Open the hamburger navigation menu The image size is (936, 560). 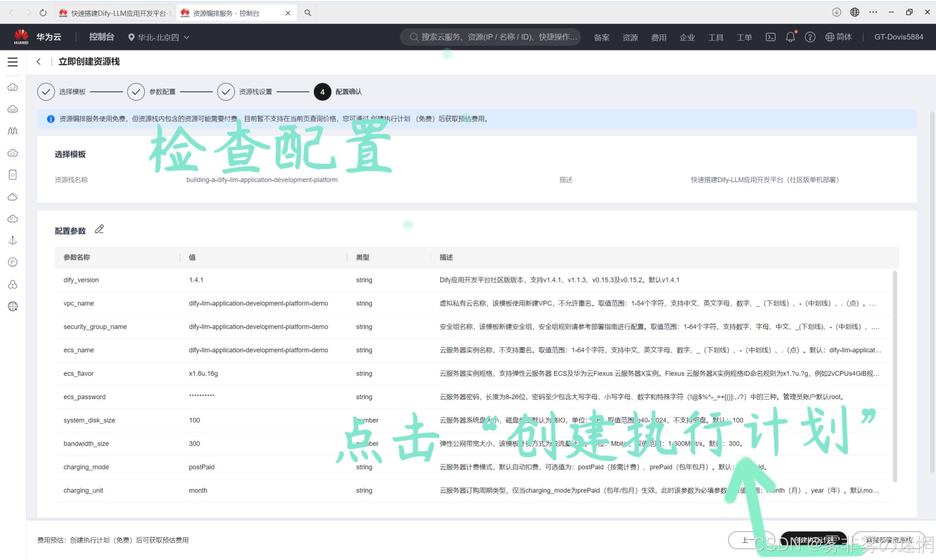[12, 62]
